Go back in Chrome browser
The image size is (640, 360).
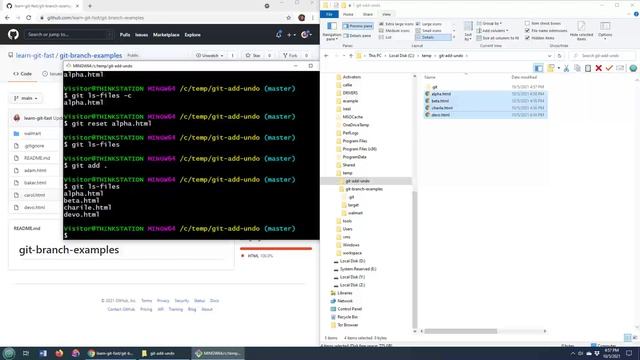click(x=7, y=18)
